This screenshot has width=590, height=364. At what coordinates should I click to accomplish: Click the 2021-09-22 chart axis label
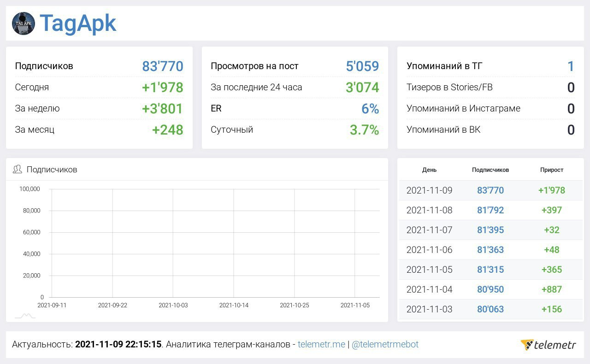point(112,305)
